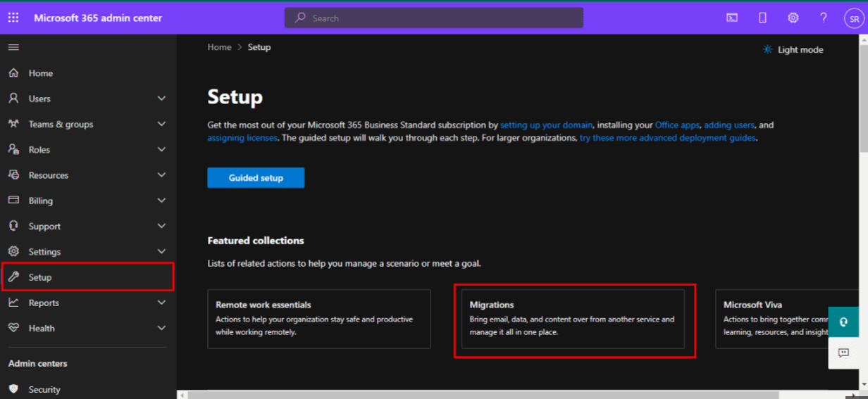Click the Settings gear icon in sidebar
868x399 pixels.
click(x=13, y=251)
